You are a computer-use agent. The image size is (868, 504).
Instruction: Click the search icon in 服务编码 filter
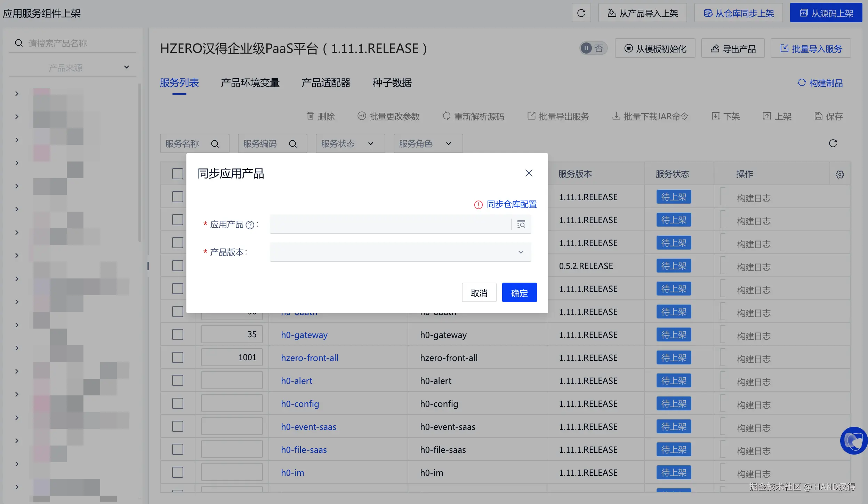(x=293, y=144)
